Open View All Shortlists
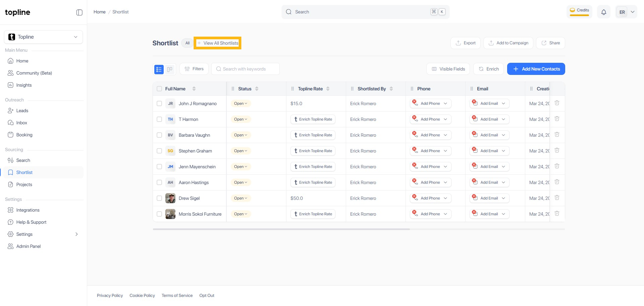 coord(217,43)
